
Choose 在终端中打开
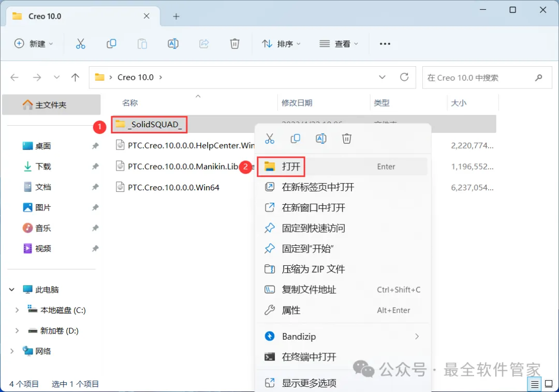point(343,357)
